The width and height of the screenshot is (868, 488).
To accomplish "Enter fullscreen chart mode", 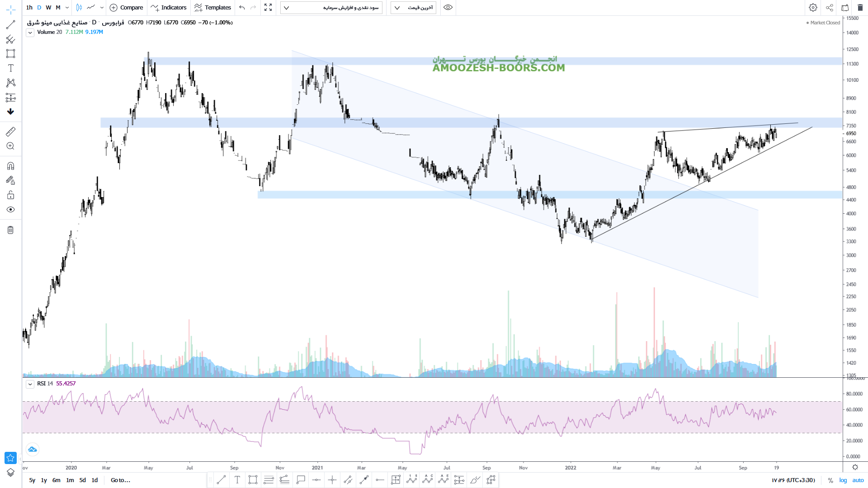I will pos(268,7).
